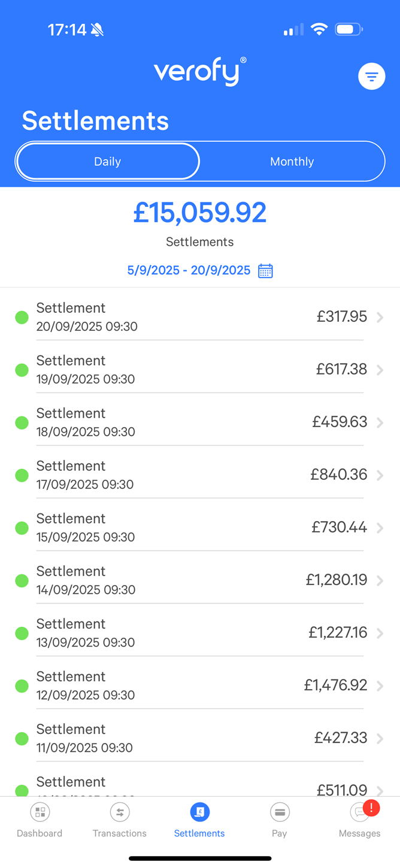Open Messages with the alert badge
The height and width of the screenshot is (868, 400).
[x=360, y=812]
